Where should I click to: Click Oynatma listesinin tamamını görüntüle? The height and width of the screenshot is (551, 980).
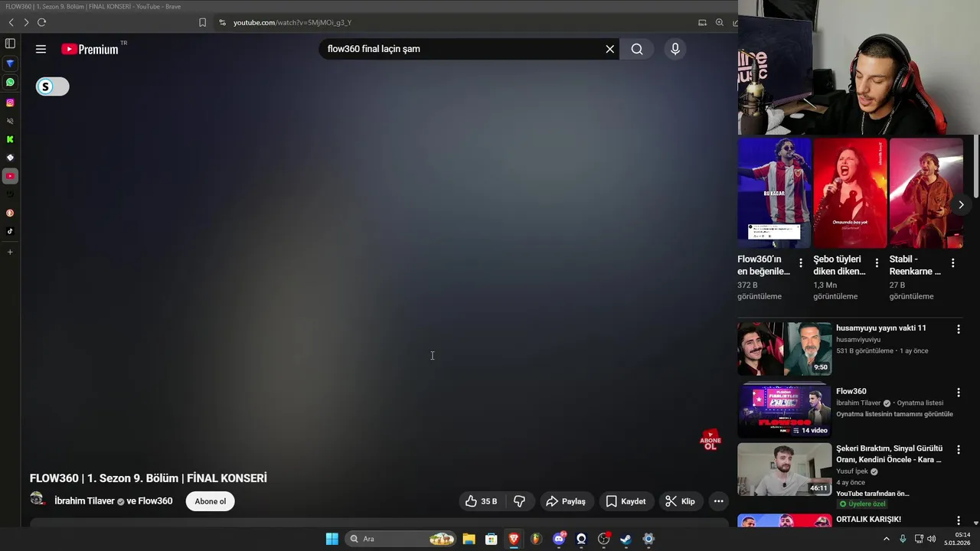click(894, 414)
